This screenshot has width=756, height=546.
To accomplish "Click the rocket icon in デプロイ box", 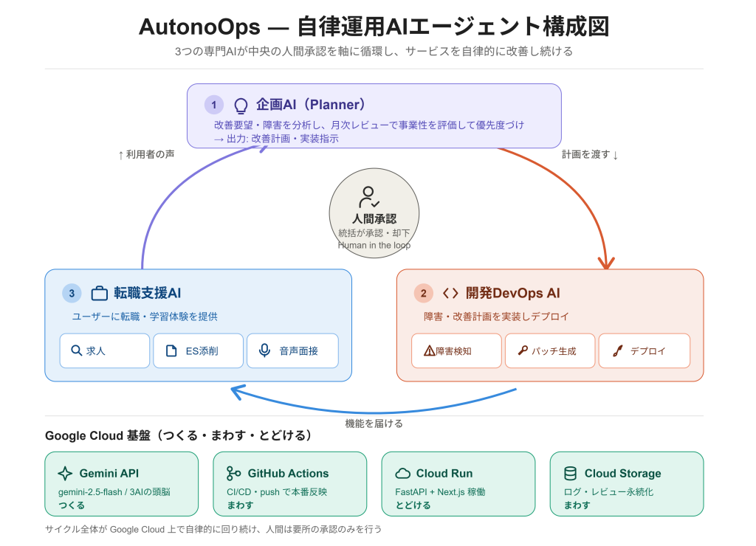I will (x=618, y=350).
